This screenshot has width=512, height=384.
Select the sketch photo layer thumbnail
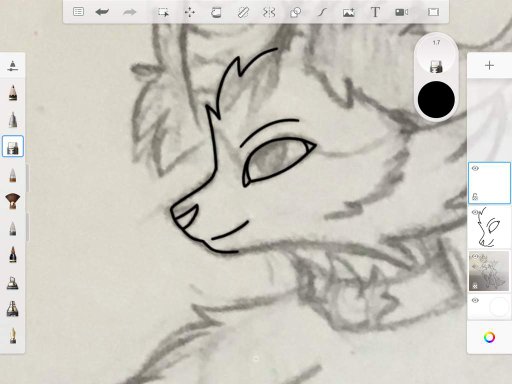coord(489,271)
